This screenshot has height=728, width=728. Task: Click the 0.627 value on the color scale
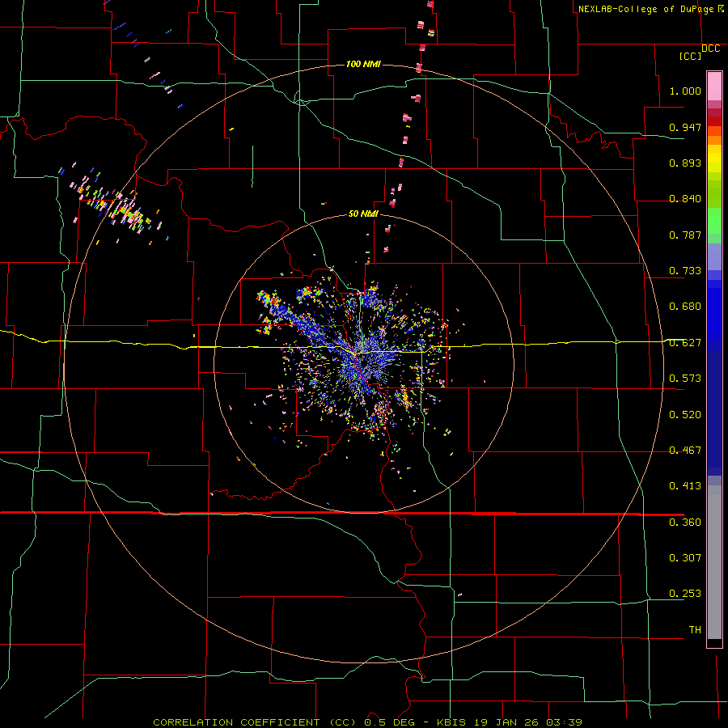coord(685,343)
